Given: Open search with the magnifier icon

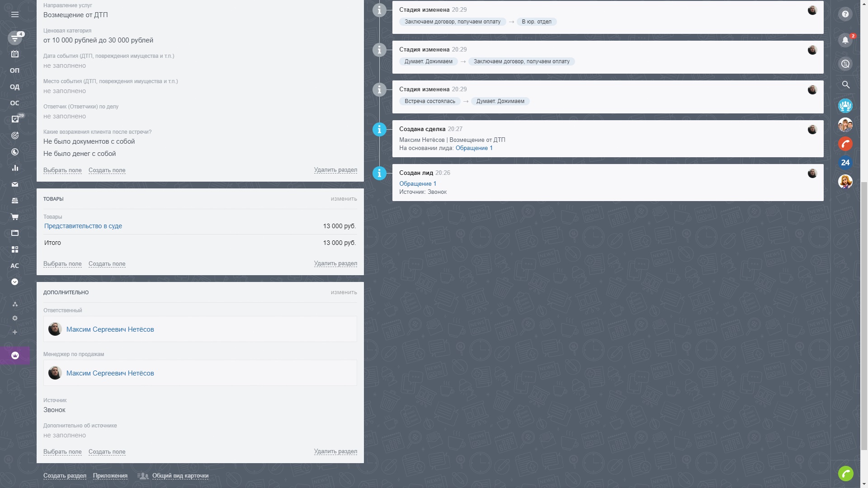Looking at the screenshot, I should (x=845, y=84).
